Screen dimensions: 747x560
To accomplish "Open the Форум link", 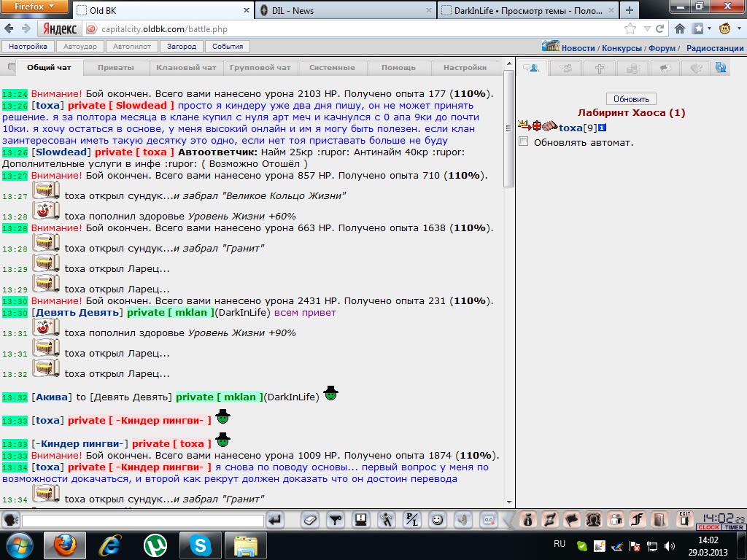I will coord(662,48).
